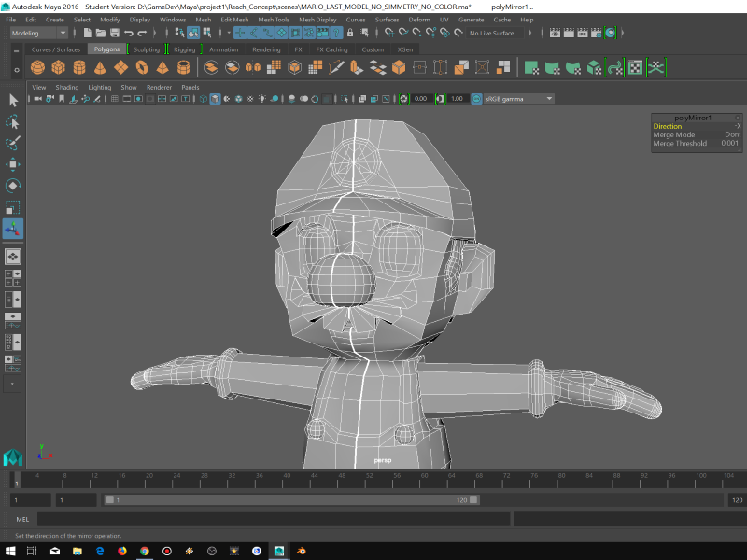Select the arrow Select tool
Screen dimensions: 747x560
[x=13, y=100]
